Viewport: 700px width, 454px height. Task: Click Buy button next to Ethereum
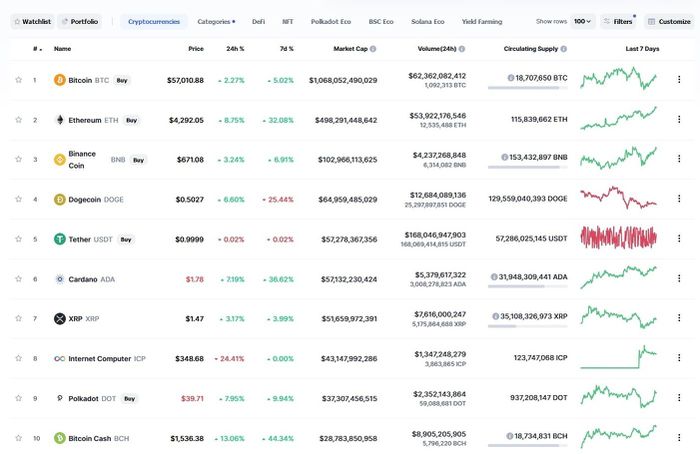point(131,120)
